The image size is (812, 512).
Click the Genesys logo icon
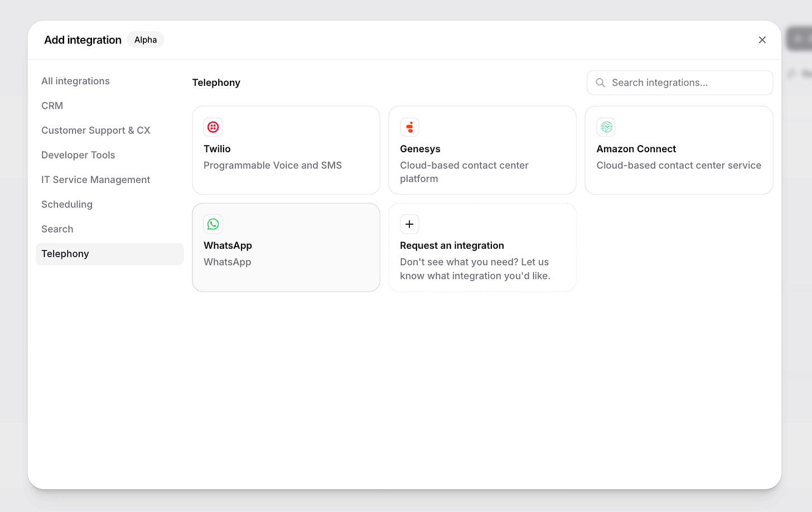point(409,127)
